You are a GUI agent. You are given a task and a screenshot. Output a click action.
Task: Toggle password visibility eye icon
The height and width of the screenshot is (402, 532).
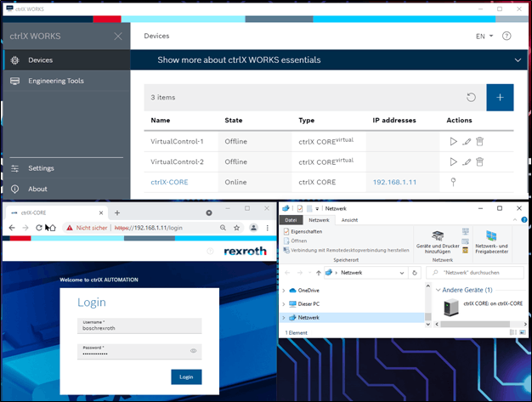click(194, 351)
